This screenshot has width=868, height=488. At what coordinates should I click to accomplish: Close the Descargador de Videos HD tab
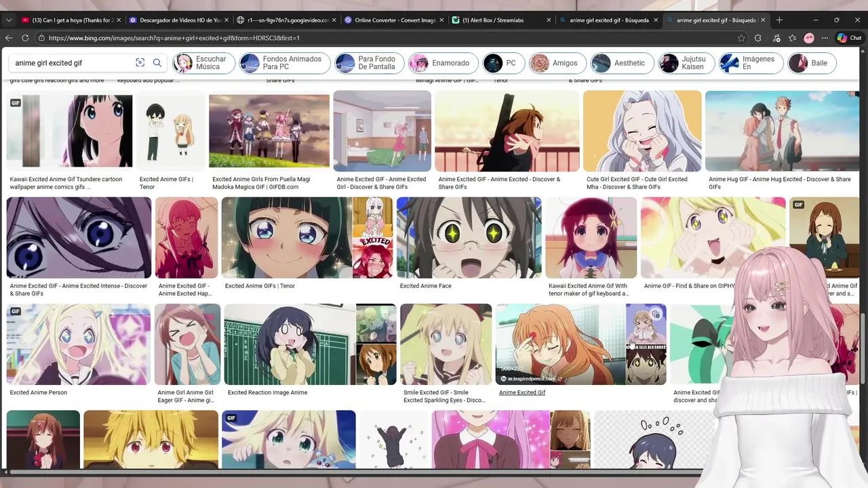click(x=226, y=20)
